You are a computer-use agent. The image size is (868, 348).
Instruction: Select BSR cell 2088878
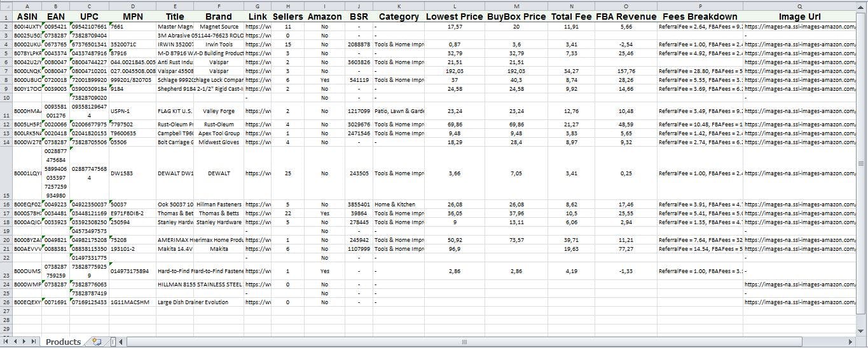click(x=359, y=44)
